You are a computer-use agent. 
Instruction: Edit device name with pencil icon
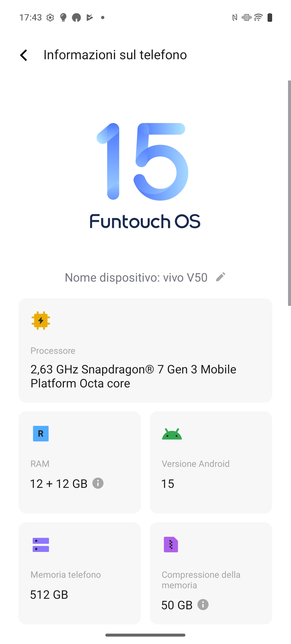click(x=221, y=277)
